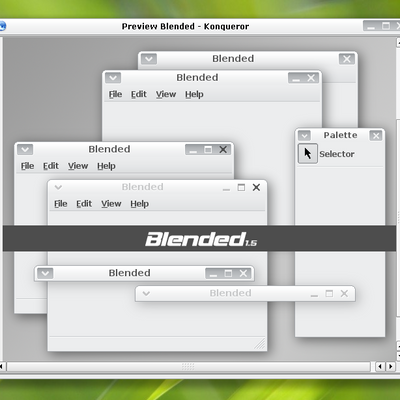Close the Palette window

pos(376,136)
